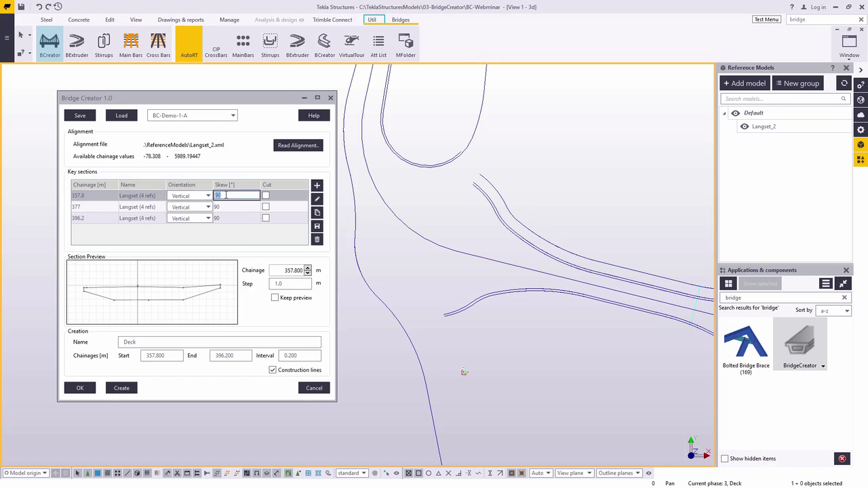Click the Step value field
Image resolution: width=868 pixels, height=488 pixels.
[290, 283]
